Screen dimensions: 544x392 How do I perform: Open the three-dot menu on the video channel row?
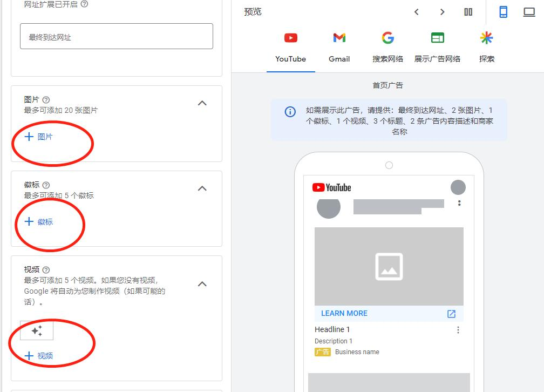pyautogui.click(x=459, y=203)
